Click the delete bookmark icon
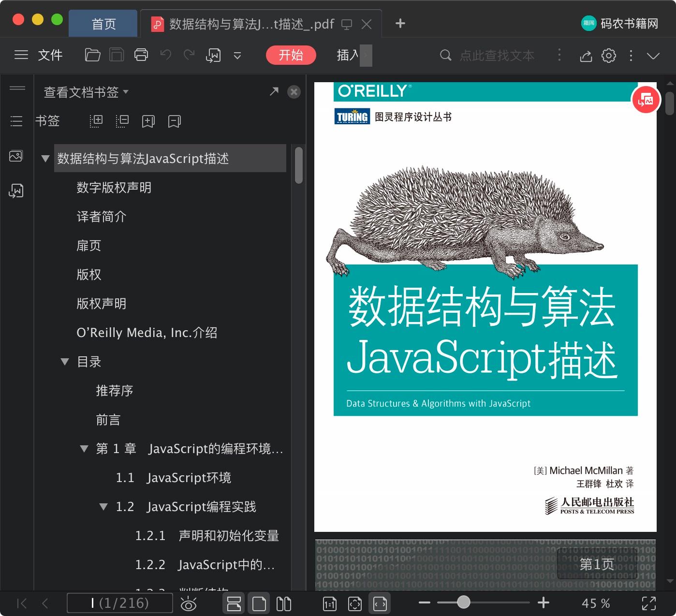This screenshot has height=616, width=676. click(x=175, y=121)
